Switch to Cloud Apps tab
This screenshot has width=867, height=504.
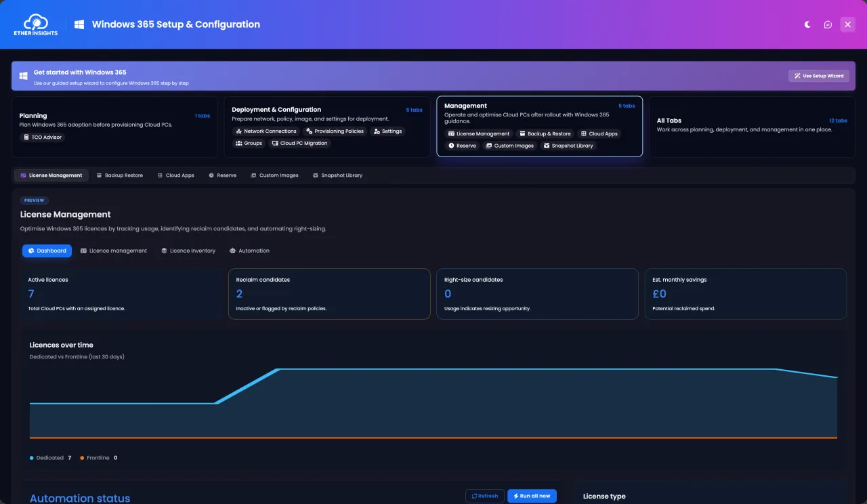tap(175, 175)
